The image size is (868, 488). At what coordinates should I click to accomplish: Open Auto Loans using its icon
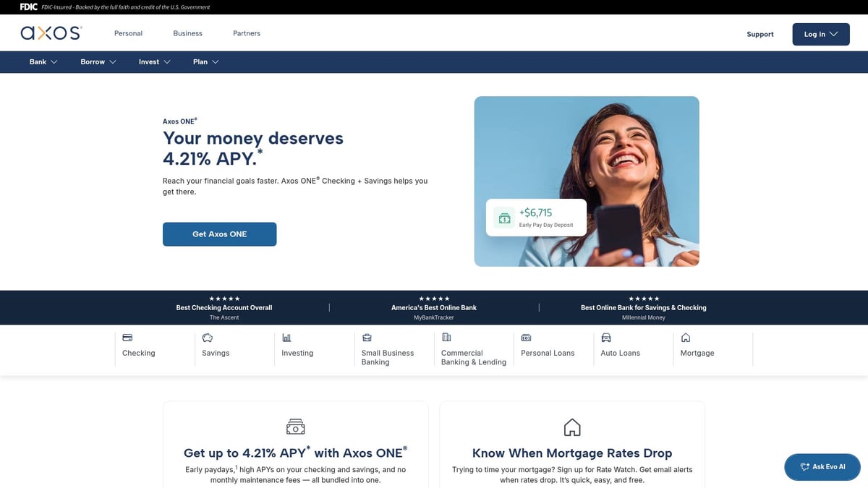(x=606, y=338)
